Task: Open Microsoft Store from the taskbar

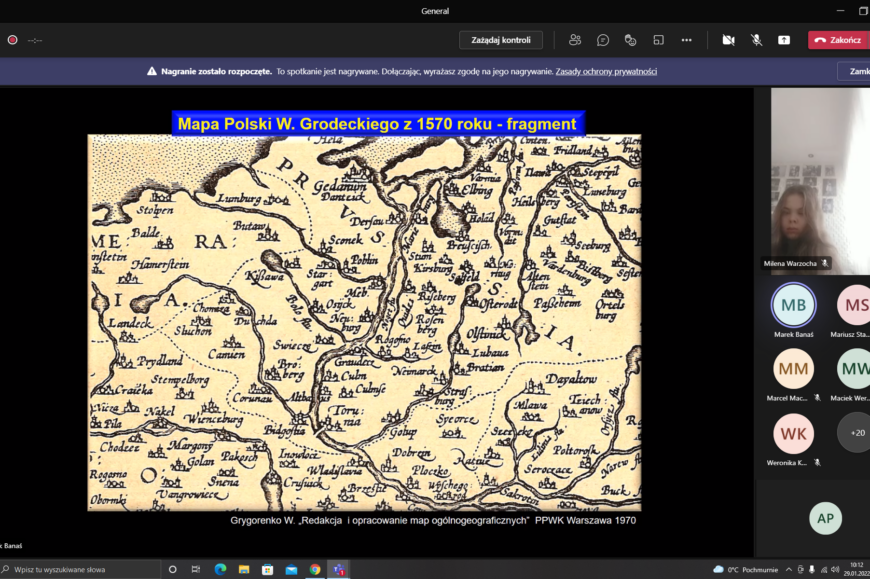Action: 267,570
